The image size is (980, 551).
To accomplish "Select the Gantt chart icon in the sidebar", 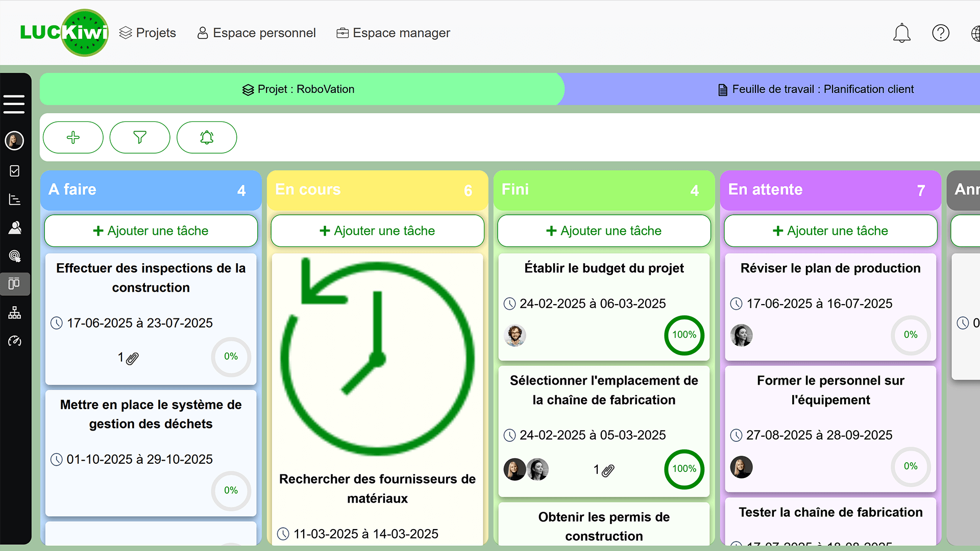I will [x=15, y=199].
